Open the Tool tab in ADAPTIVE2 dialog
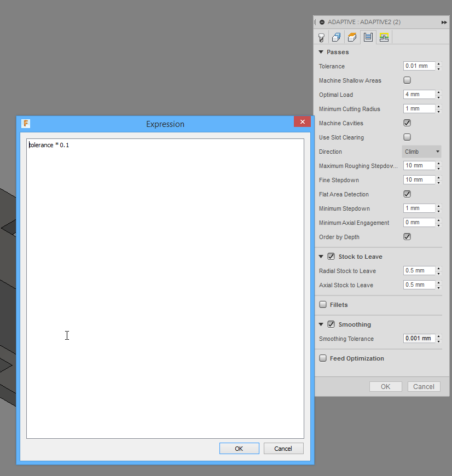The height and width of the screenshot is (476, 452). [x=321, y=37]
